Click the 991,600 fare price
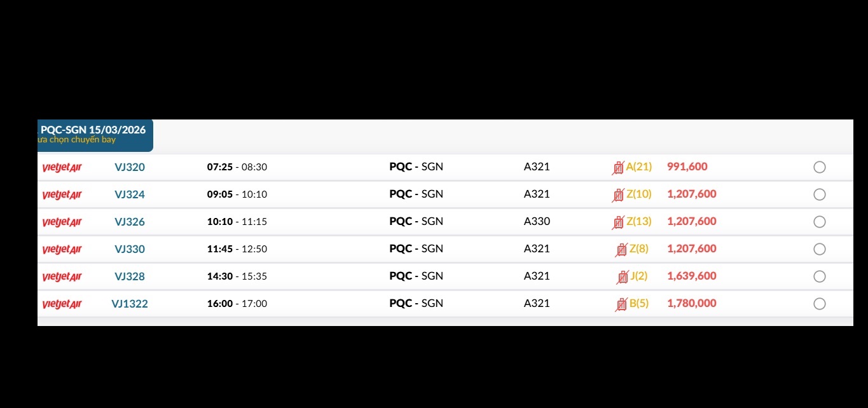This screenshot has width=868, height=408. 687,167
